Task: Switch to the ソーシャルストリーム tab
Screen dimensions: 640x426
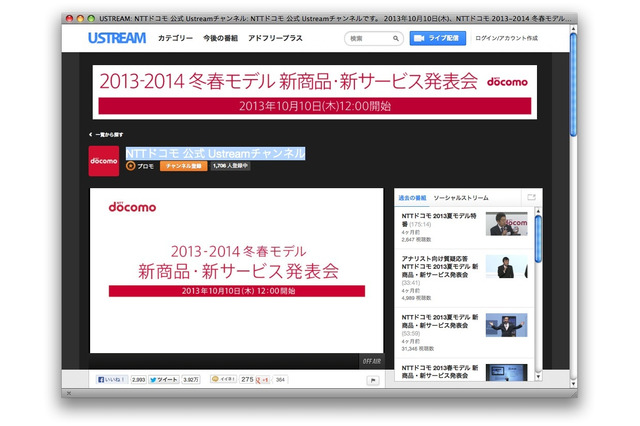Action: (461, 197)
